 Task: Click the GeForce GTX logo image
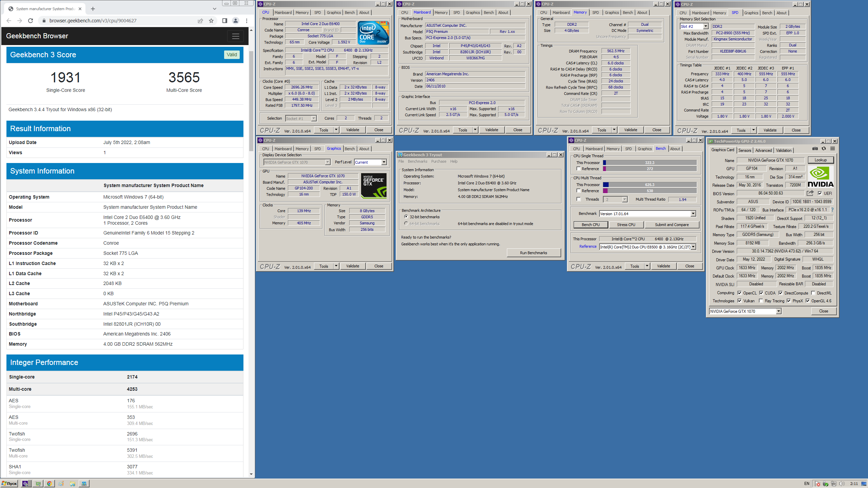(374, 186)
